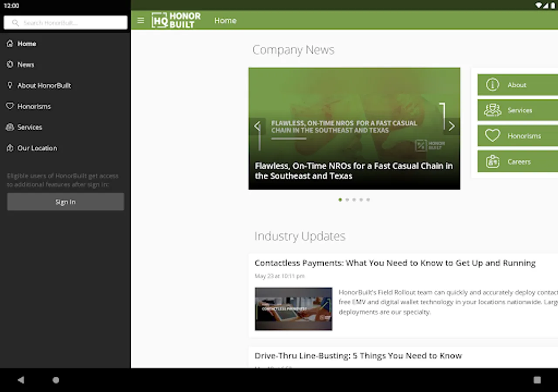Screen dimensions: 558x392
Task: Click the Our Location building icon
Action: coord(10,148)
